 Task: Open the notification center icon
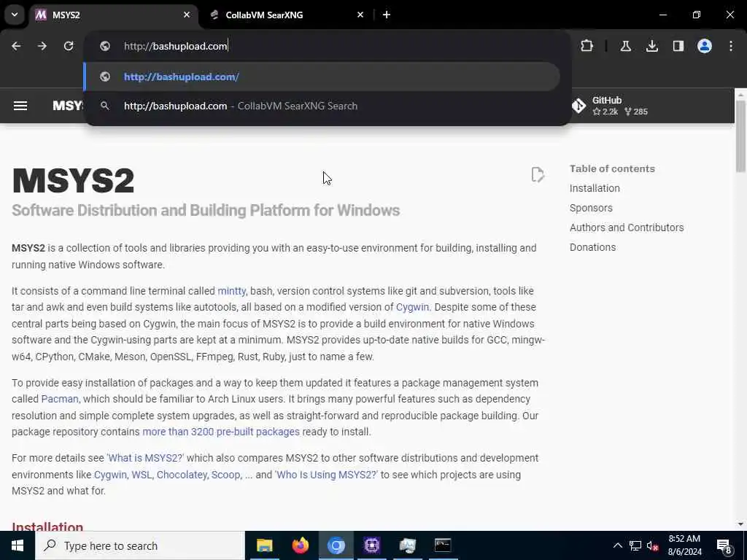[724, 545]
